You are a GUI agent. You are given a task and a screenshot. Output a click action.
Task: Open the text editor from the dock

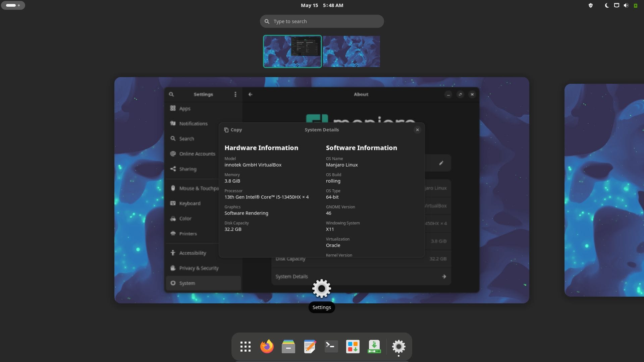[310, 347]
